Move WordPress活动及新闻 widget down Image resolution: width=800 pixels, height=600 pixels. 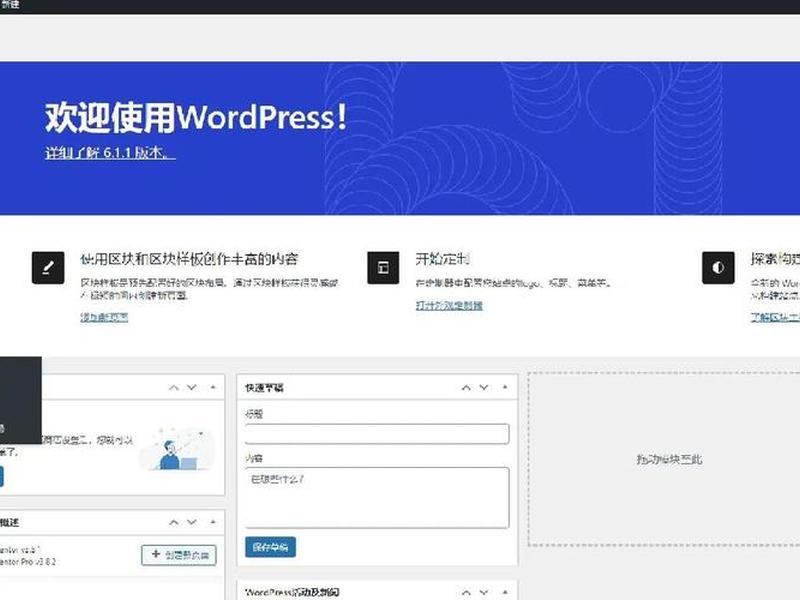484,592
